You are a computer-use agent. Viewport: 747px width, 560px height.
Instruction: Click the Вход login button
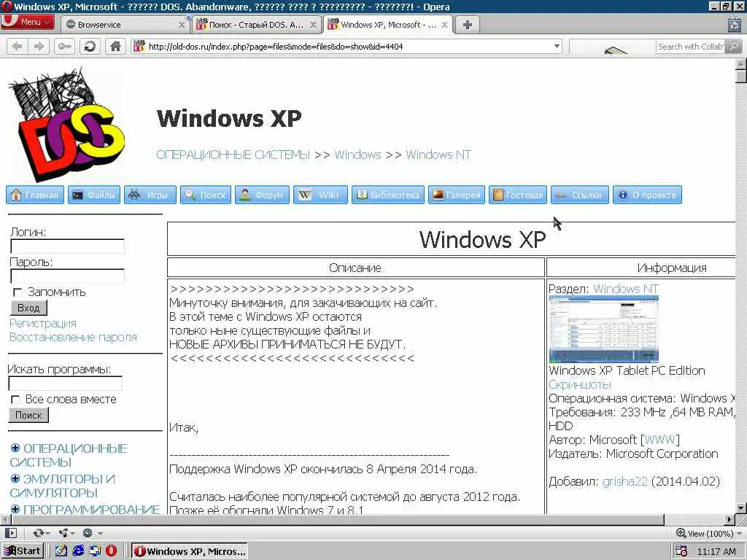pyautogui.click(x=28, y=308)
